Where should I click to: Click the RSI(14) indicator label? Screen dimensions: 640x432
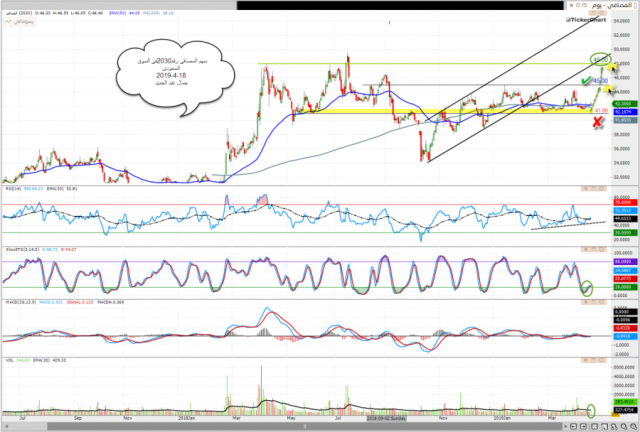[12, 187]
